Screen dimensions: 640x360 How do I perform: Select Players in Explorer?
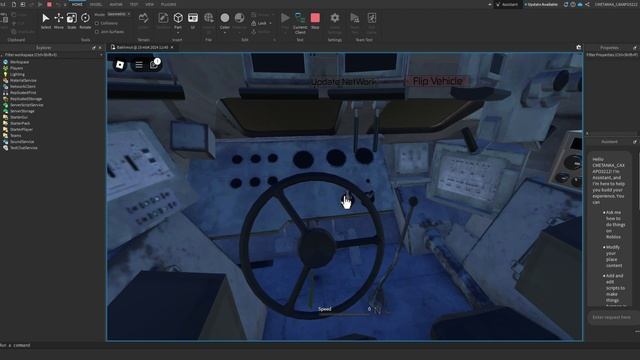[16, 68]
